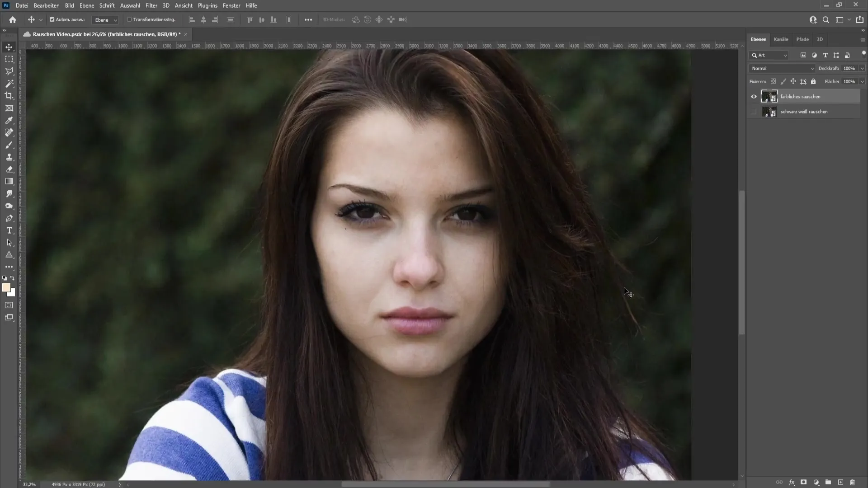Select the Lasso tool
The height and width of the screenshot is (488, 868).
click(9, 71)
